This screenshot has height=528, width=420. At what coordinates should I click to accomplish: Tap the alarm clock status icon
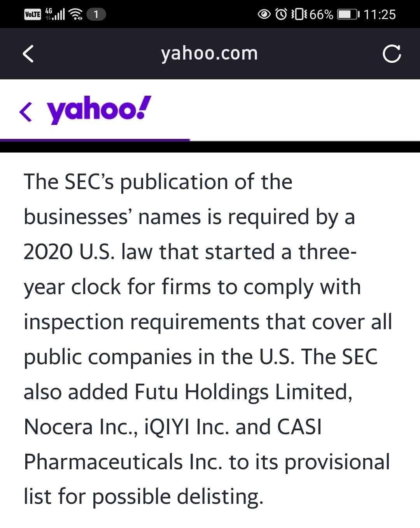click(281, 14)
